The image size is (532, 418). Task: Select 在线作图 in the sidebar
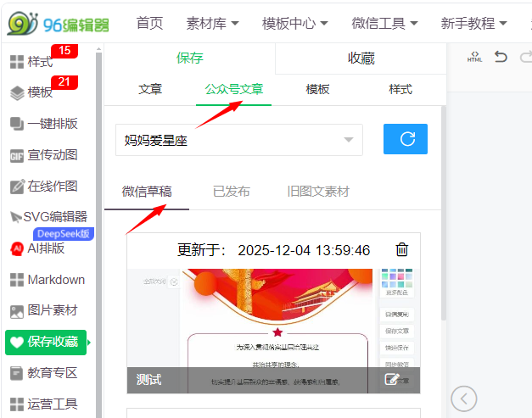49,186
